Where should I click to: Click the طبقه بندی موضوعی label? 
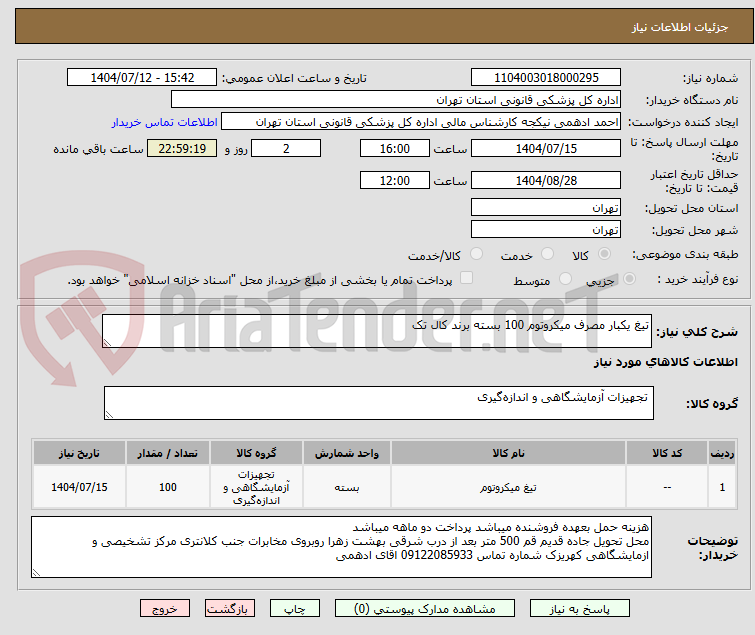click(685, 254)
